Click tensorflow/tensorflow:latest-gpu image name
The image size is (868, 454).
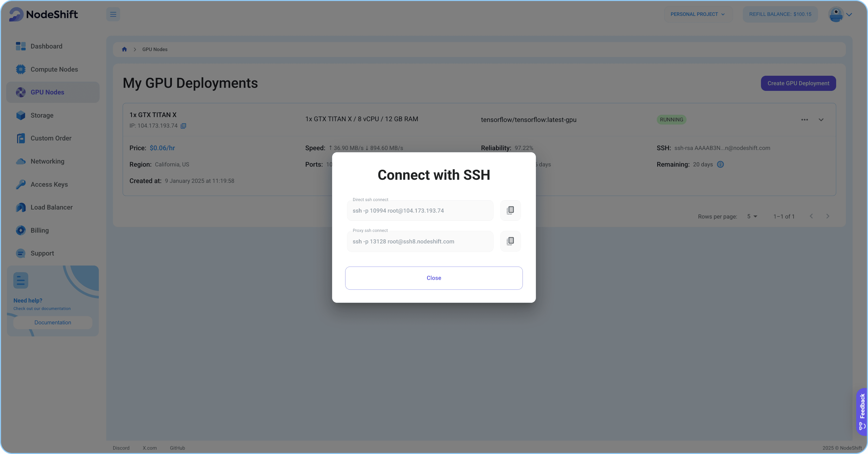click(x=528, y=120)
